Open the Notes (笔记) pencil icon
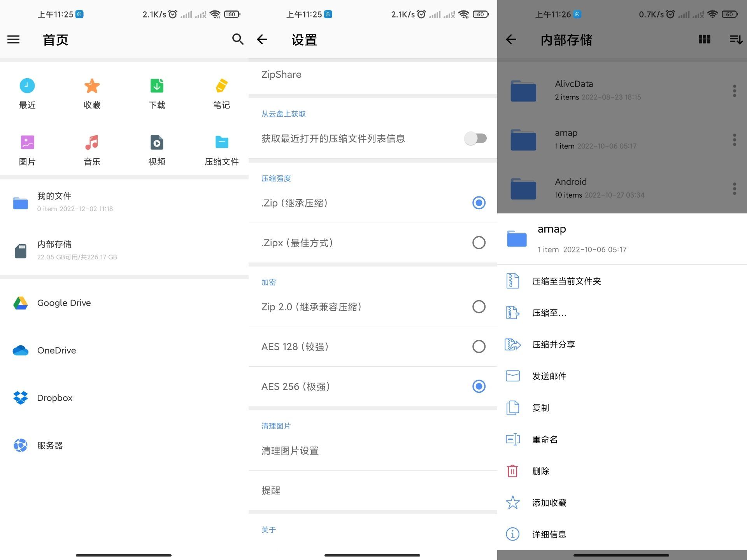Image resolution: width=747 pixels, height=560 pixels. click(222, 86)
